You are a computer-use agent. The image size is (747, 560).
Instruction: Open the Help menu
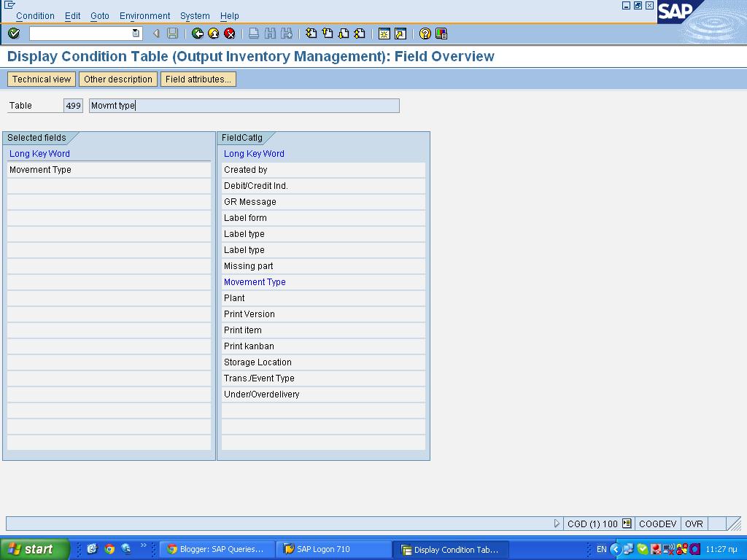coord(229,16)
